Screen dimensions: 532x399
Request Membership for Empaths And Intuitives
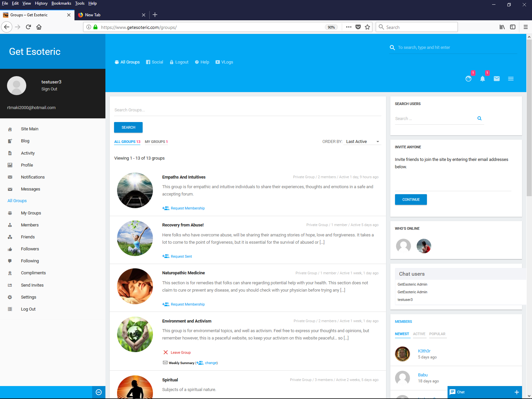[x=188, y=208]
